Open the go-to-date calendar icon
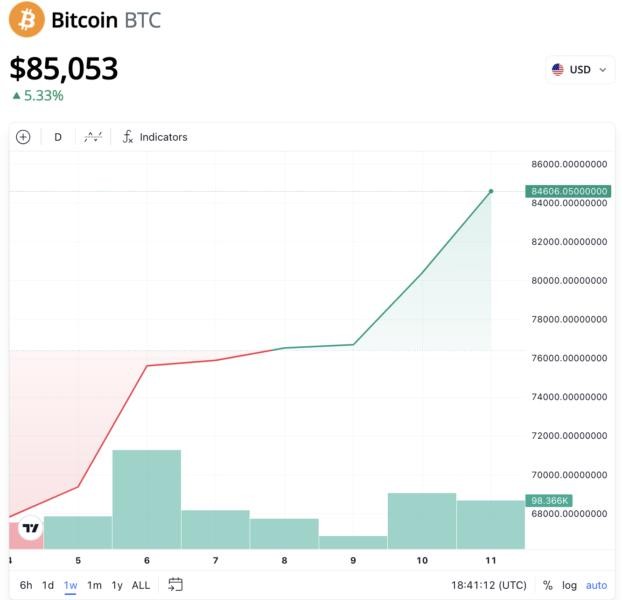The image size is (622, 600). (176, 585)
